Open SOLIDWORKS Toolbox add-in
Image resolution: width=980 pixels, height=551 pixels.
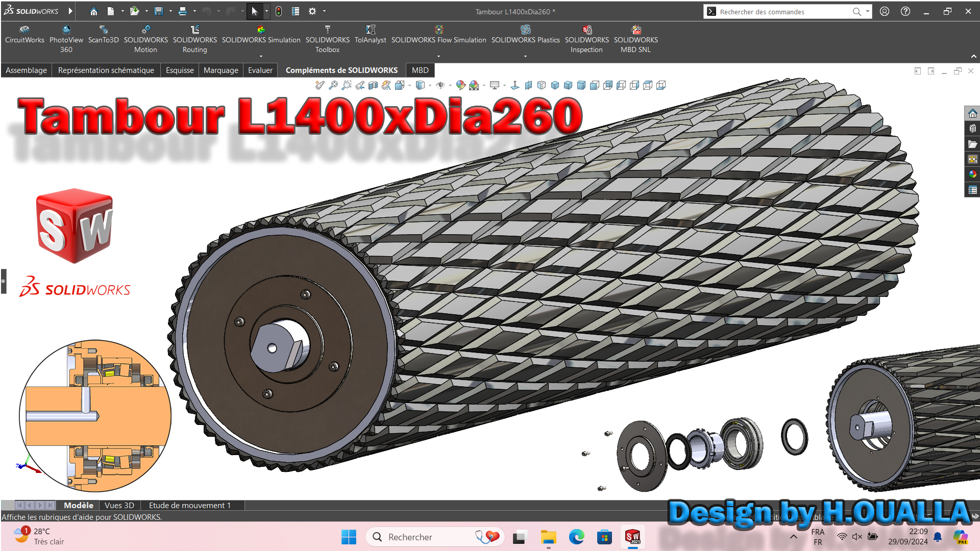328,39
